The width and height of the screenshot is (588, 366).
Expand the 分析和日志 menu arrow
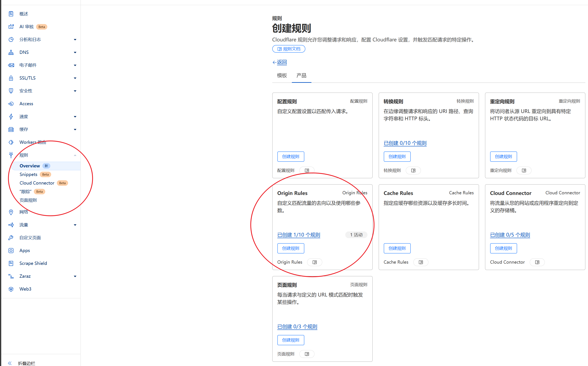pyautogui.click(x=75, y=40)
